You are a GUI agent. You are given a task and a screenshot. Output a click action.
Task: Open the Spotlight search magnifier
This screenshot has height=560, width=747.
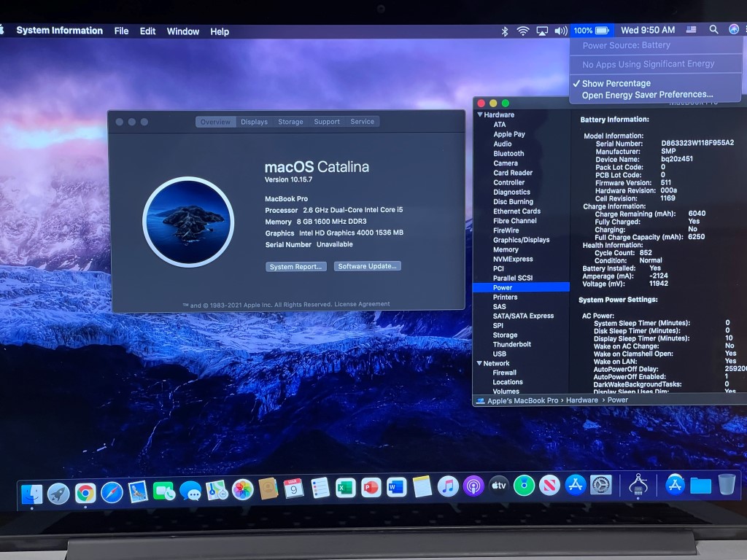pos(713,31)
